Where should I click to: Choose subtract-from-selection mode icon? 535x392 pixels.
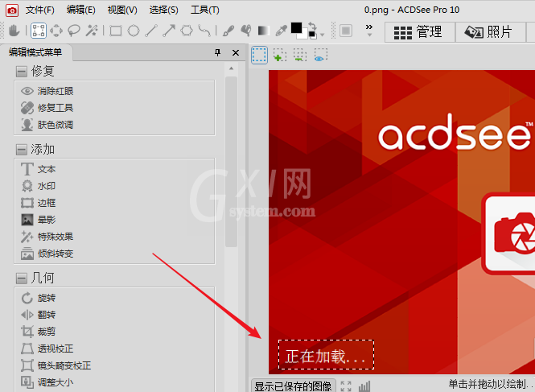tap(300, 56)
